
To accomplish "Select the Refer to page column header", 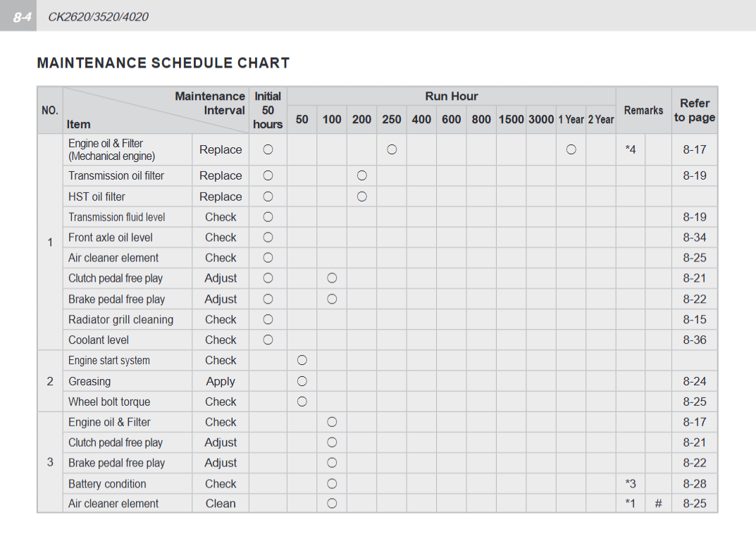I will click(694, 111).
